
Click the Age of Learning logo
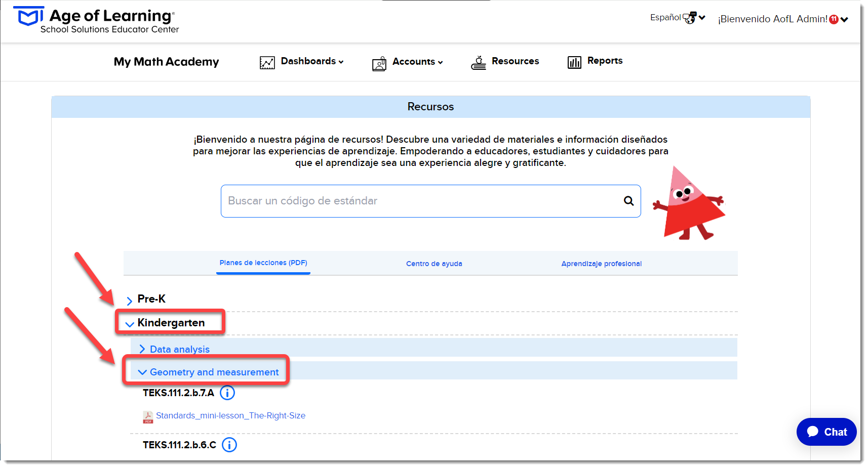click(x=96, y=20)
